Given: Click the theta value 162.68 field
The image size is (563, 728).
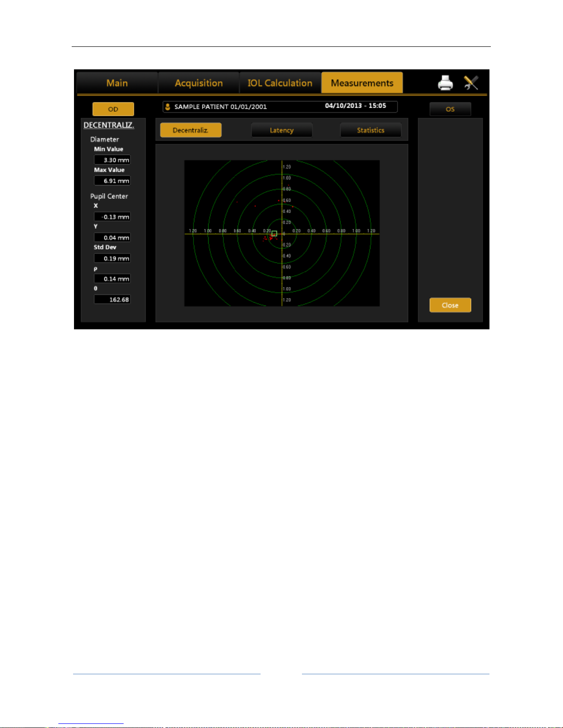Looking at the screenshot, I should click(x=112, y=299).
